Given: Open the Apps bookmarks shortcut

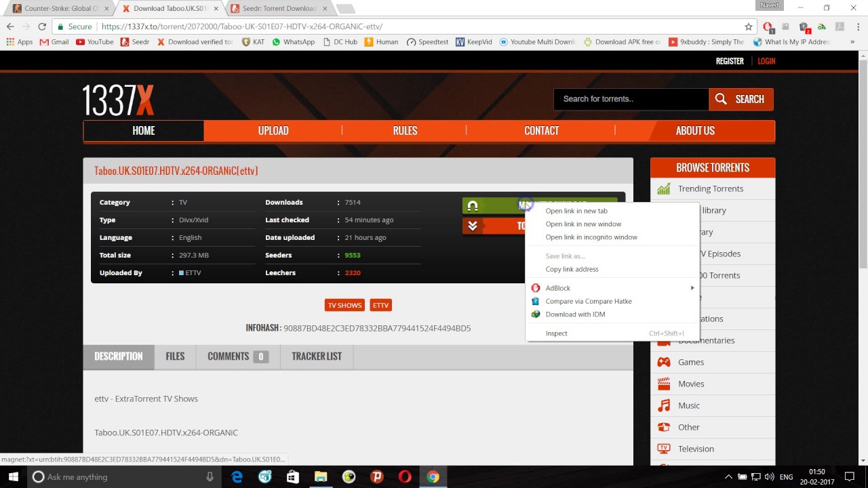Looking at the screenshot, I should [x=19, y=41].
